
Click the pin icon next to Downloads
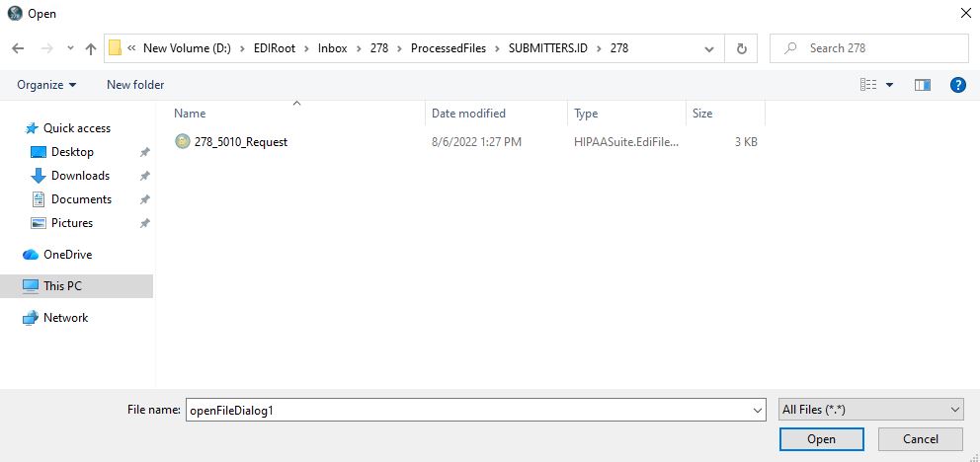(144, 176)
